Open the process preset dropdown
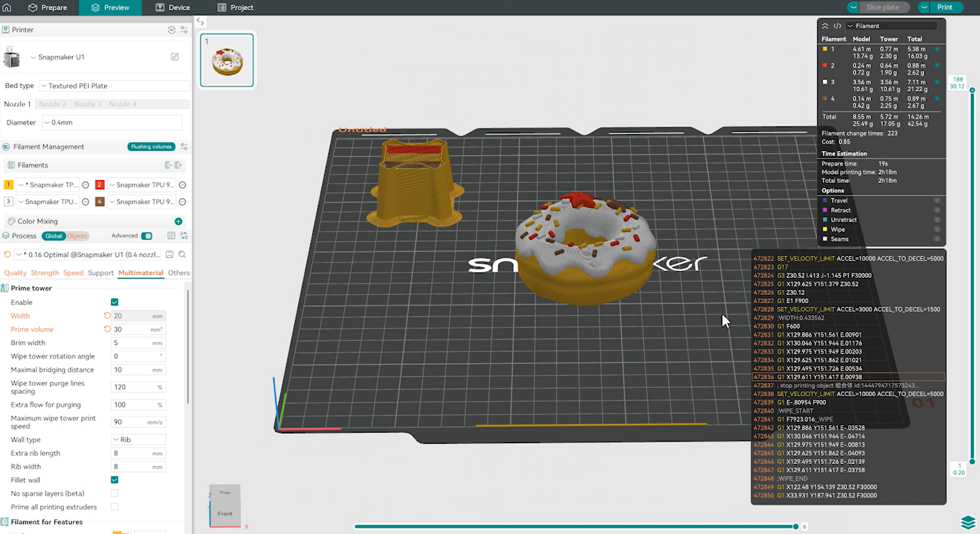This screenshot has width=980, height=534. [89, 254]
